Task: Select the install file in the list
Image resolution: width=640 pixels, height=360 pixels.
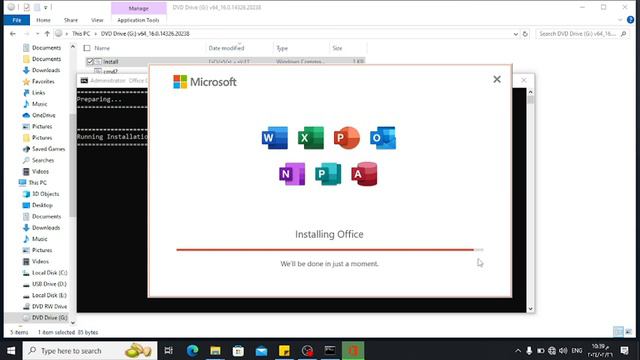Action: pyautogui.click(x=111, y=62)
